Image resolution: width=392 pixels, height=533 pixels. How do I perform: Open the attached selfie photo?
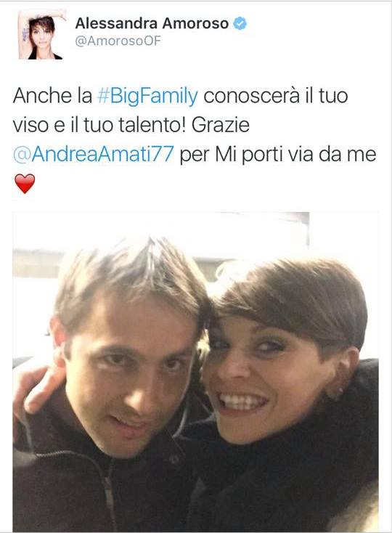click(196, 372)
